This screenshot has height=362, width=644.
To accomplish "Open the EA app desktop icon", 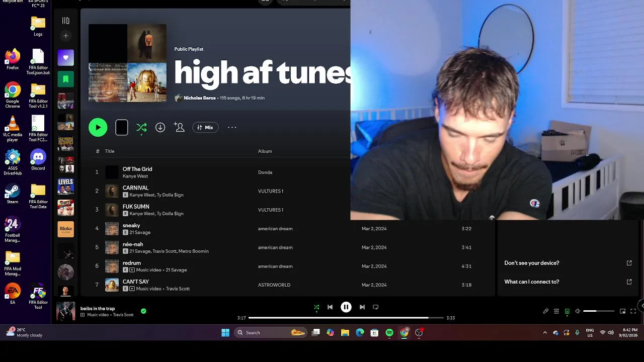I will [13, 295].
